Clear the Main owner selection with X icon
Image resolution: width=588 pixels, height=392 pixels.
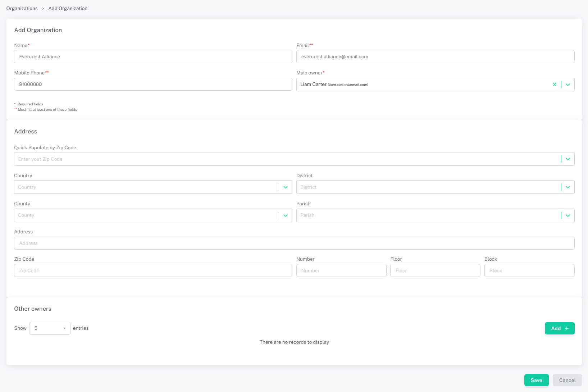point(554,85)
